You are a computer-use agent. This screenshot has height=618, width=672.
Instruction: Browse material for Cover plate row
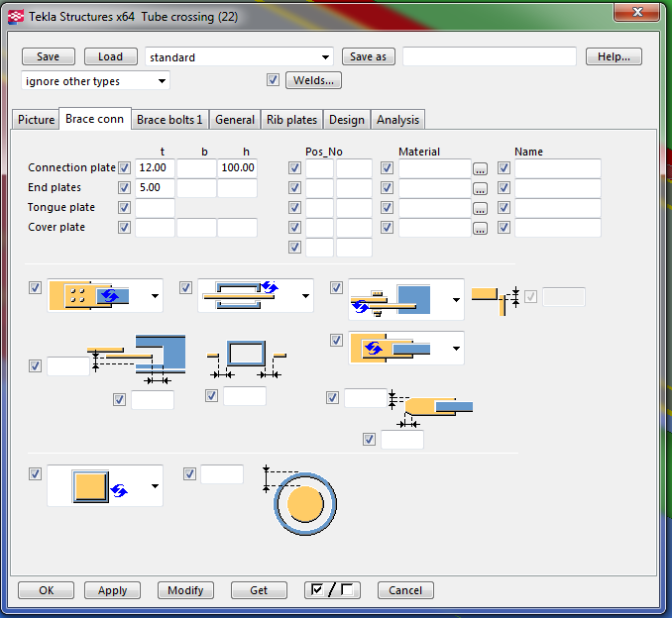point(480,228)
